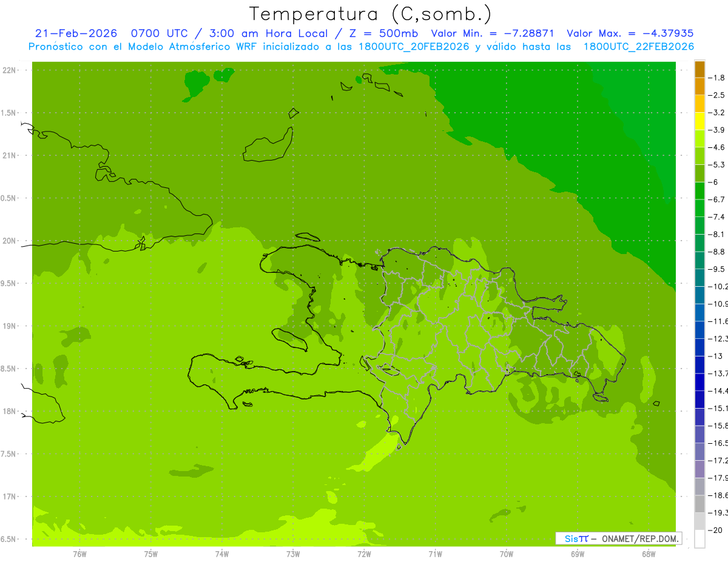Screen dimensions: 728x562
Task: Click the '75W' longitude label
Action: click(x=151, y=554)
